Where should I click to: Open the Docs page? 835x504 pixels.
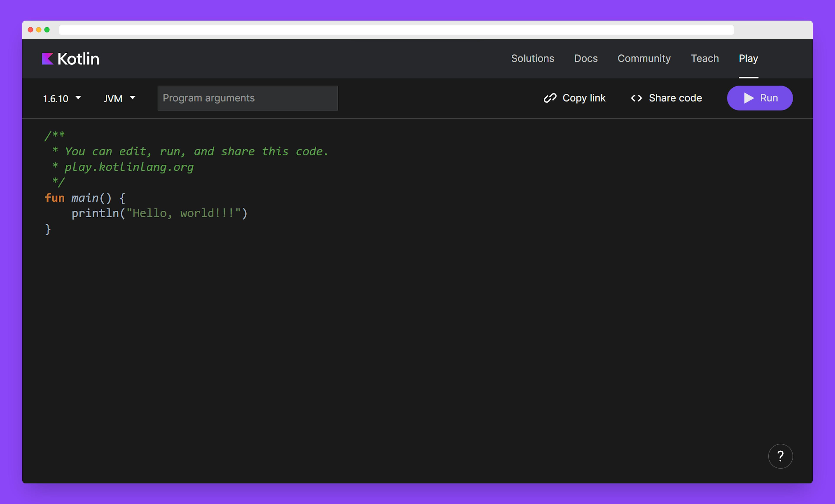coord(586,58)
